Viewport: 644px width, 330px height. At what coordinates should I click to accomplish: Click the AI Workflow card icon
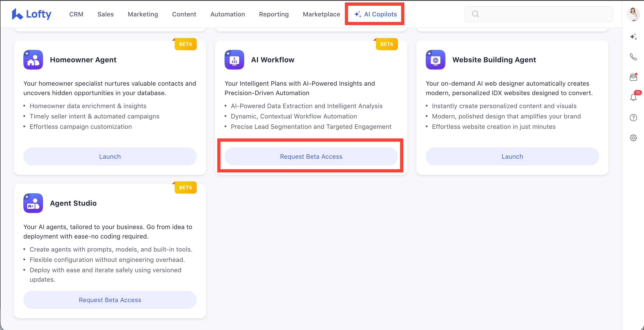234,60
